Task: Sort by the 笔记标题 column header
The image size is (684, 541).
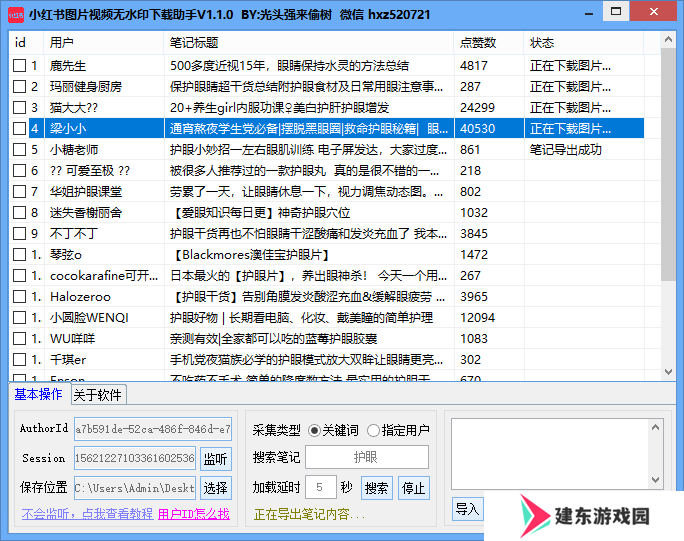Action: click(308, 43)
